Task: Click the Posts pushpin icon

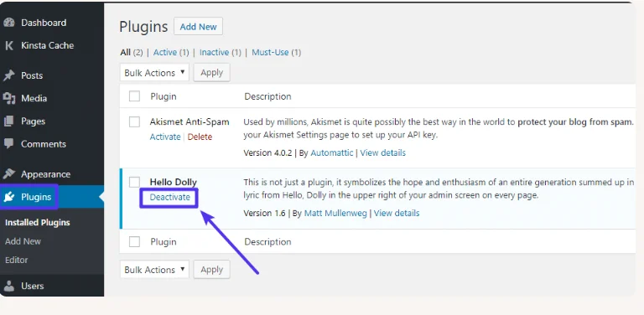Action: pyautogui.click(x=9, y=75)
